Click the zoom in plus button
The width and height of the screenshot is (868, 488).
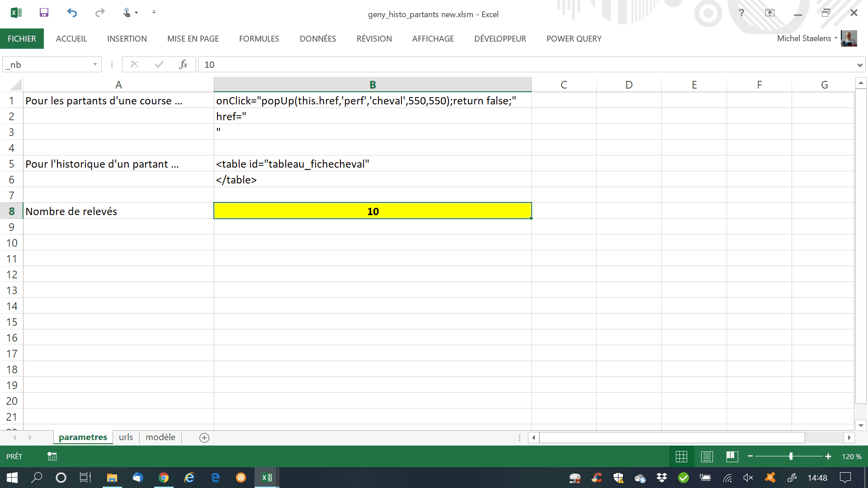(x=828, y=456)
